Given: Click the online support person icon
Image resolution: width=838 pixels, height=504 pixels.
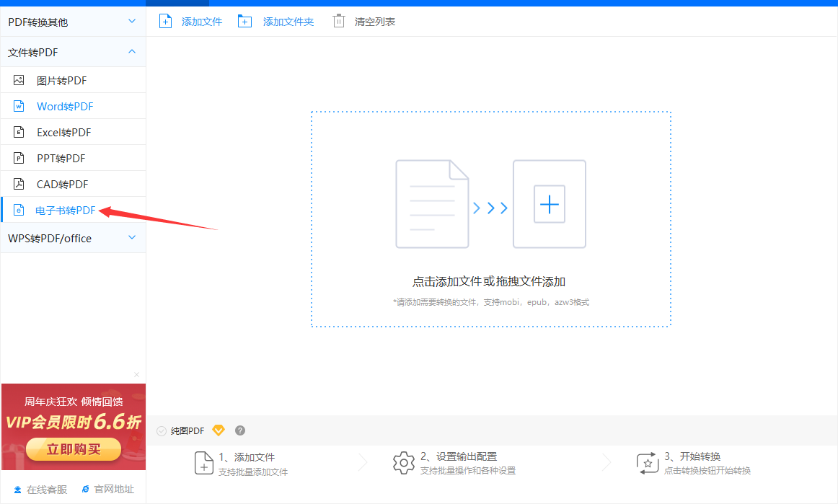Looking at the screenshot, I should click(17, 490).
